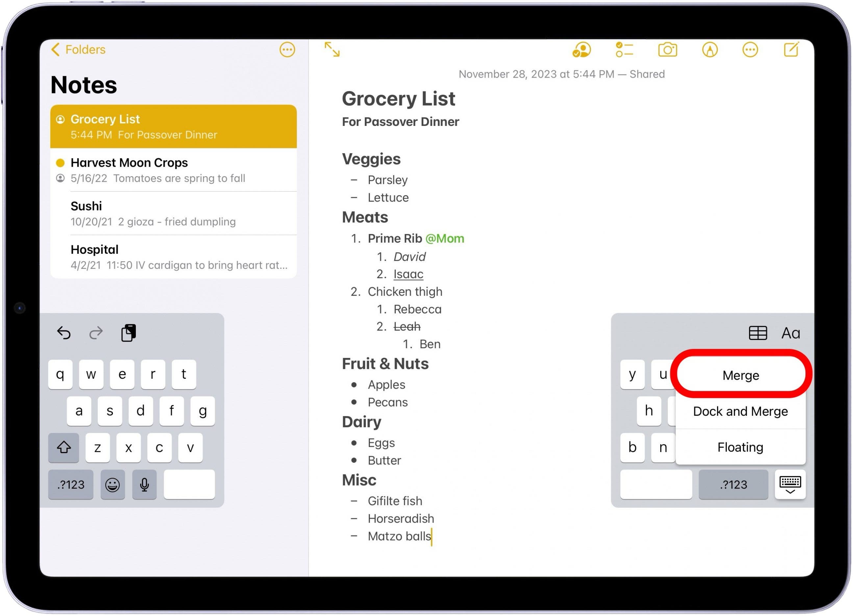Open the camera to insert a photo
Image resolution: width=854 pixels, height=616 pixels.
pos(668,49)
